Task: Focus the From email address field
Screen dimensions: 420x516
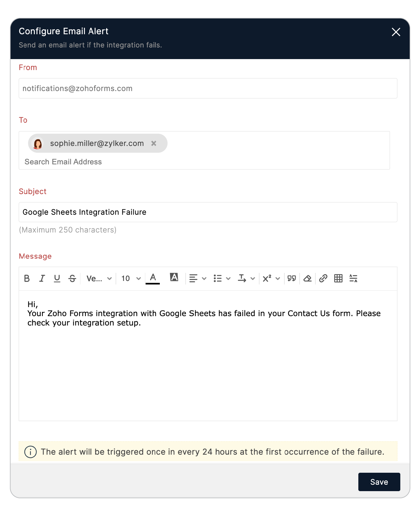Action: coord(208,88)
